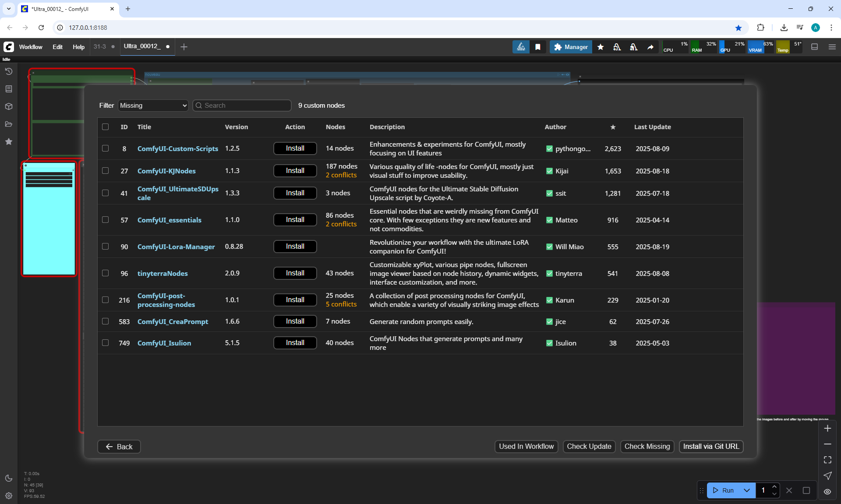Open the queue history sidebar icon

[9, 71]
